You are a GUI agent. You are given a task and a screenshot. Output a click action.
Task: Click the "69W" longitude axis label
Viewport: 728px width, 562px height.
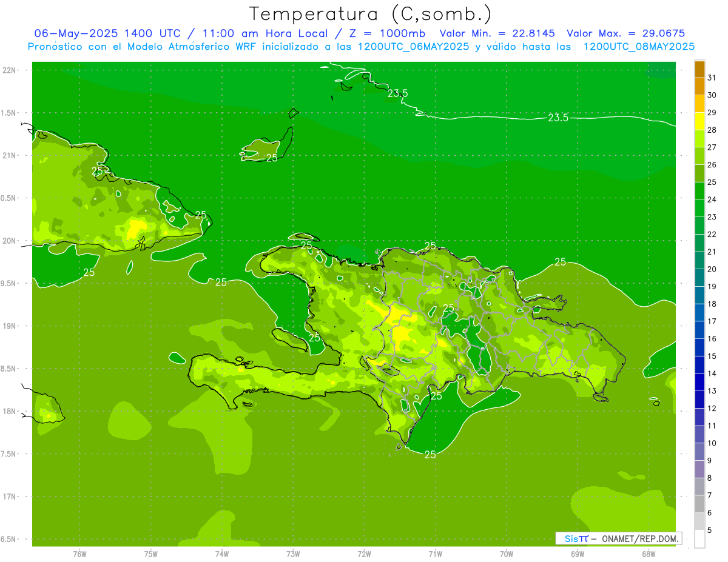[578, 554]
